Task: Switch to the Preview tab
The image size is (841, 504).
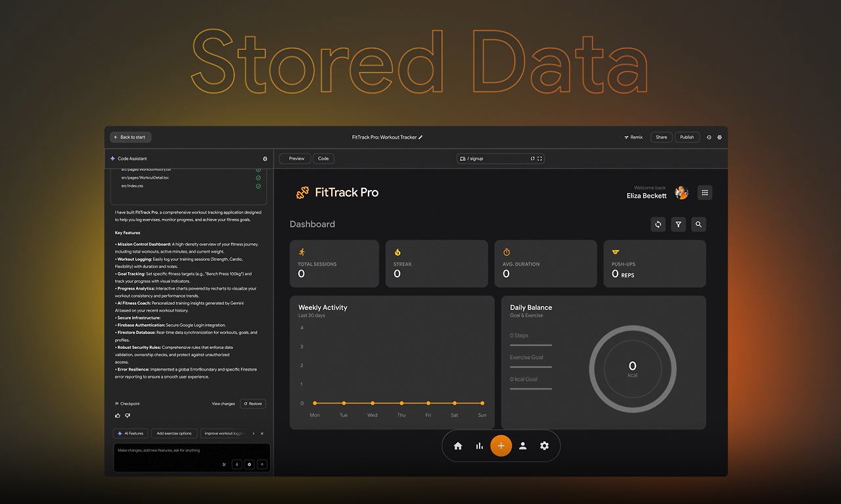Action: coord(296,158)
